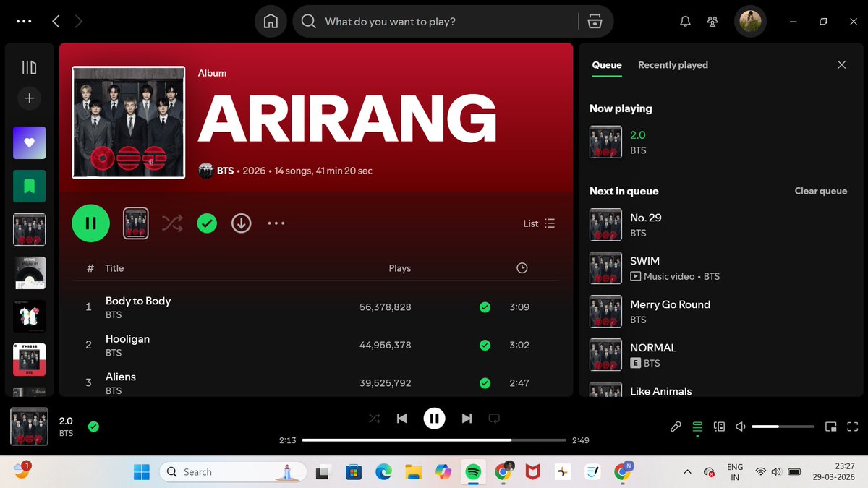
Task: Click the Title column header
Action: (x=114, y=267)
